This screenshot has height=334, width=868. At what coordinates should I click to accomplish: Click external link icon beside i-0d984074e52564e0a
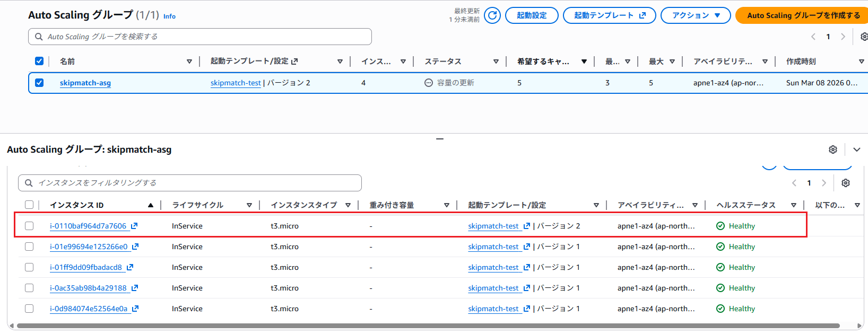(135, 309)
